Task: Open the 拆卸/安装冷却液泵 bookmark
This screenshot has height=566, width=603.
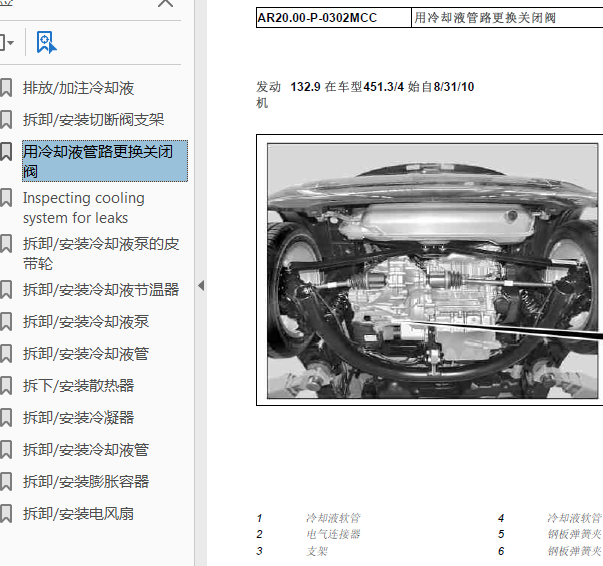Action: pyautogui.click(x=86, y=321)
